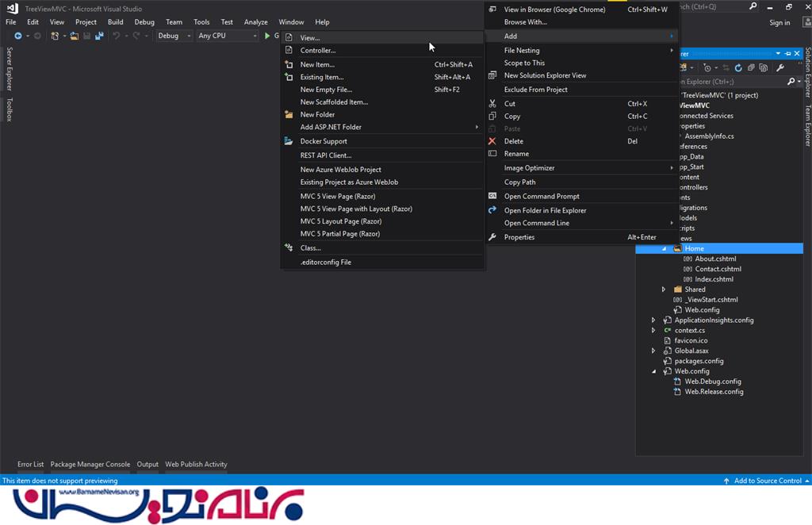Image resolution: width=812 pixels, height=525 pixels.
Task: Start debugging with the green play icon
Action: coord(267,36)
